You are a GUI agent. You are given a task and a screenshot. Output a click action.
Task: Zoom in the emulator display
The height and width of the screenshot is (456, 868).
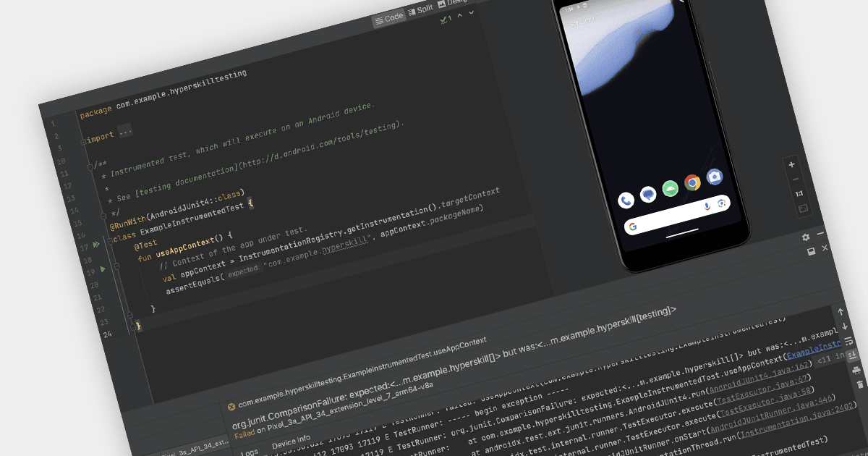(x=792, y=164)
